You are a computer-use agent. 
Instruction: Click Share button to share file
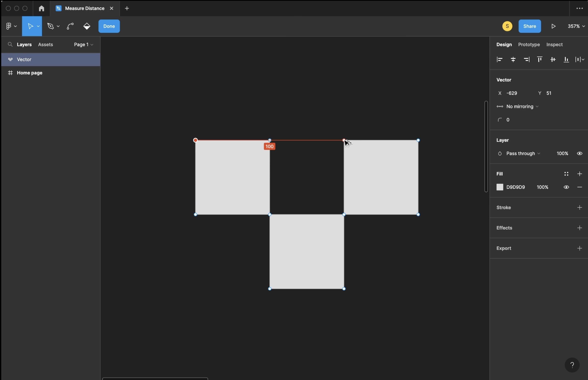[x=529, y=26]
